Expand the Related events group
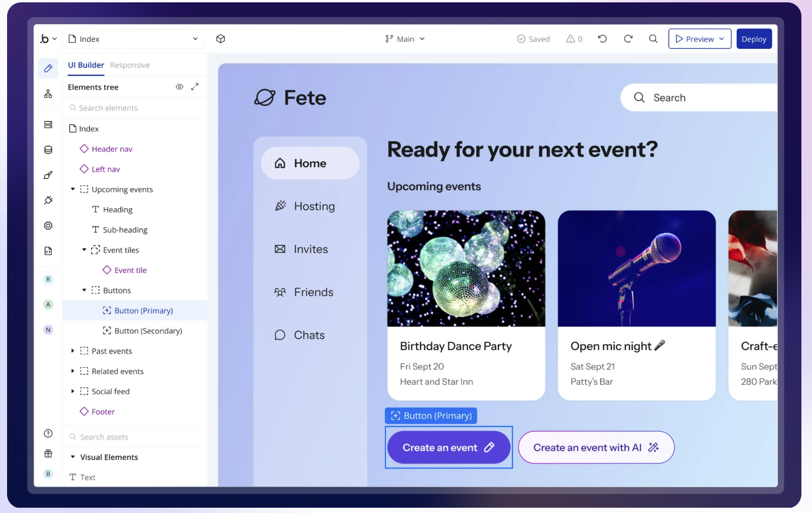The image size is (812, 513). [x=73, y=371]
